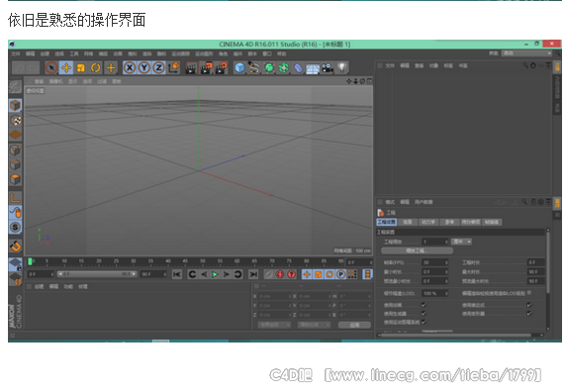This screenshot has width=567, height=392.
Task: Toggle use generators checkbox
Action: pyautogui.click(x=424, y=314)
